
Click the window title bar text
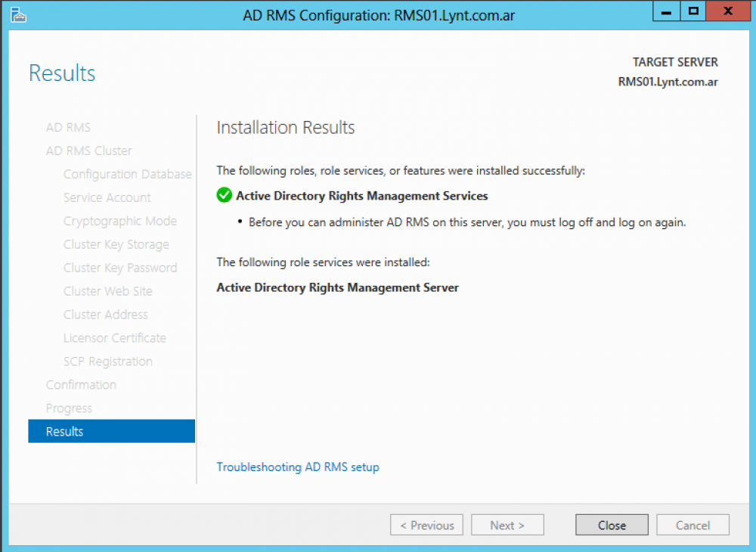[x=379, y=15]
